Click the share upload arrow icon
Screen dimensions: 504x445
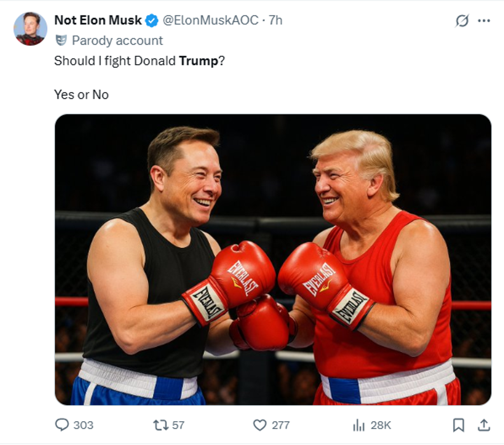[484, 425]
